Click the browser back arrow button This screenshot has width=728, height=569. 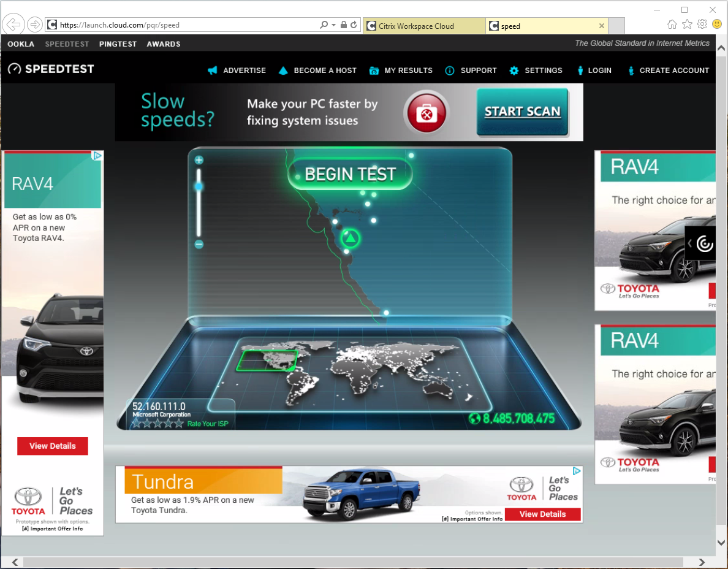pos(13,24)
